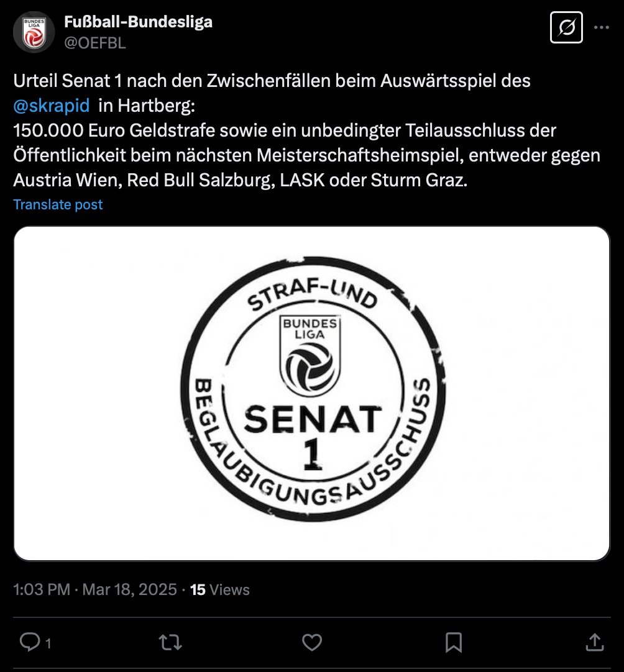
Task: Click the tweet body text about 150.000 Euro
Action: point(306,155)
